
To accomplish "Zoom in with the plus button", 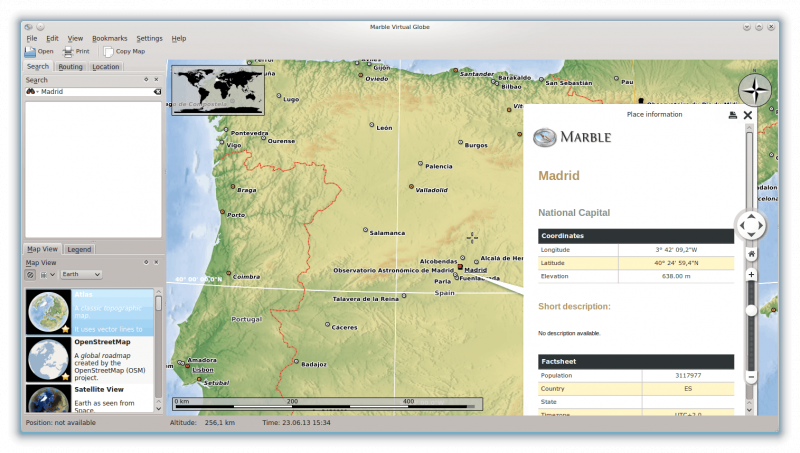I will pos(751,275).
